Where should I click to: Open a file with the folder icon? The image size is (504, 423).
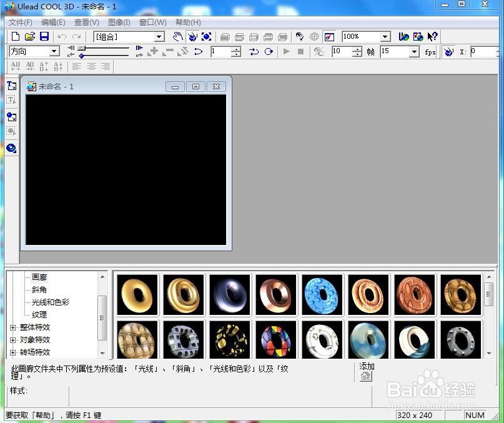pyautogui.click(x=29, y=36)
